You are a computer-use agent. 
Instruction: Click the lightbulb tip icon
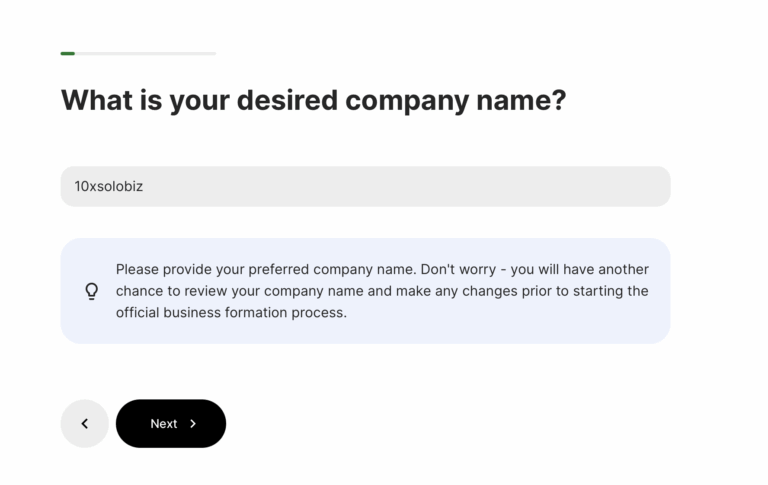(92, 291)
